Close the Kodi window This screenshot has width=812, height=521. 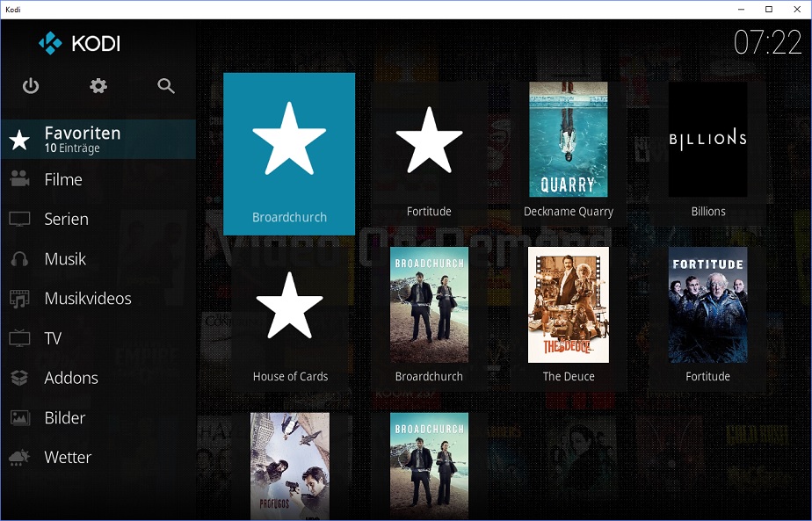tap(797, 10)
